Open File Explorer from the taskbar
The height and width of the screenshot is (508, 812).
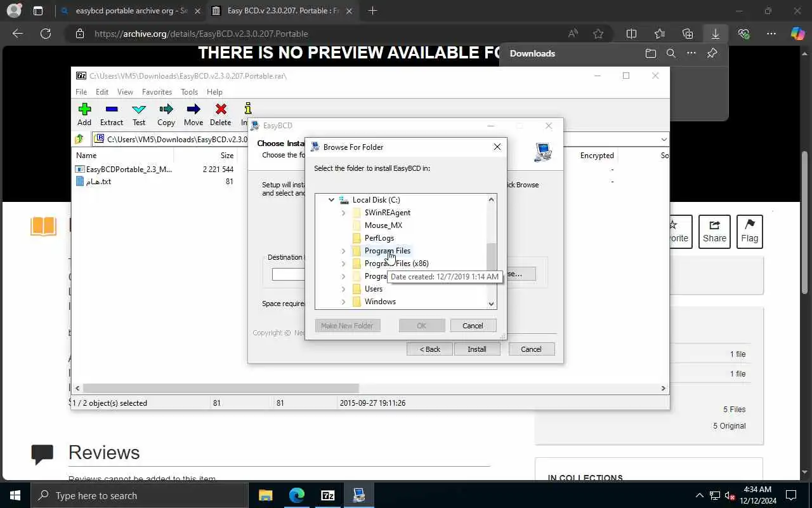tap(265, 495)
